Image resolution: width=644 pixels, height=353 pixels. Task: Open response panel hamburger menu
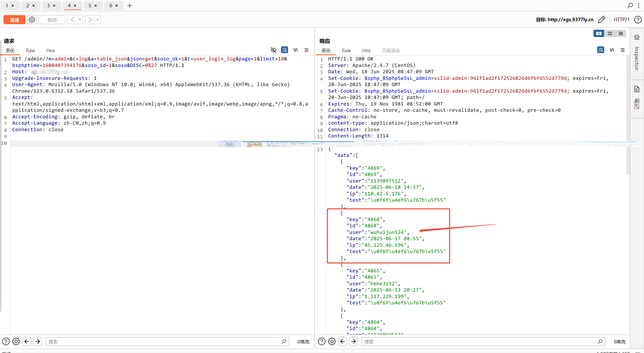point(623,50)
